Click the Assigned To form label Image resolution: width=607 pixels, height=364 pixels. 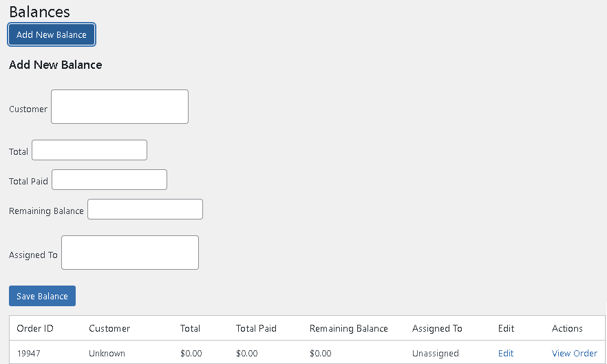33,255
